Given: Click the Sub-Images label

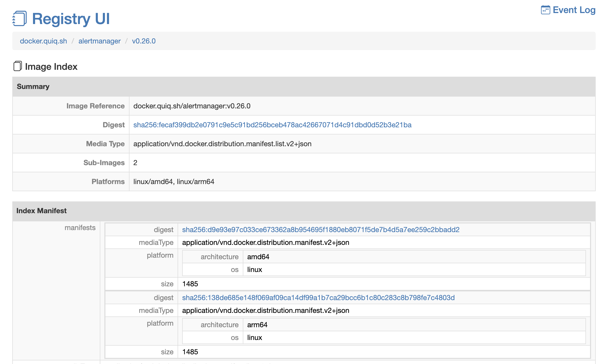Looking at the screenshot, I should [104, 163].
